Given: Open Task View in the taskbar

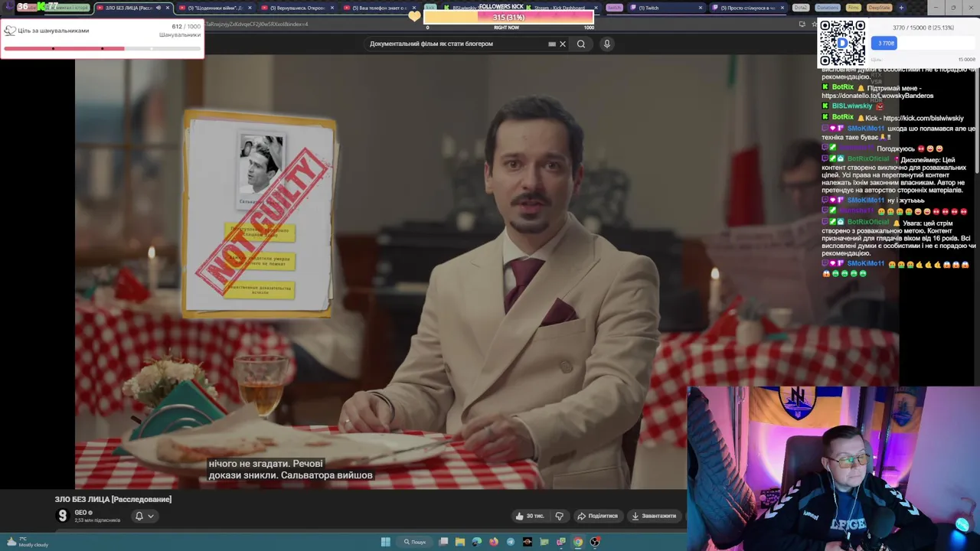Looking at the screenshot, I should 443,542.
